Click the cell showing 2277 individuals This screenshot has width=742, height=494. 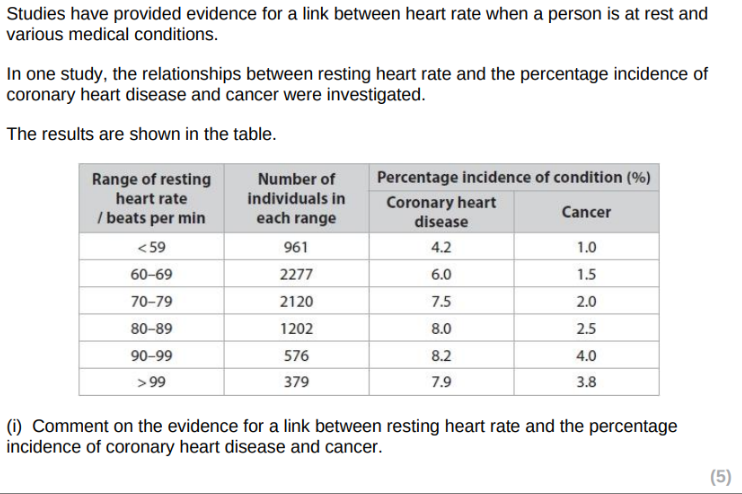(x=296, y=275)
